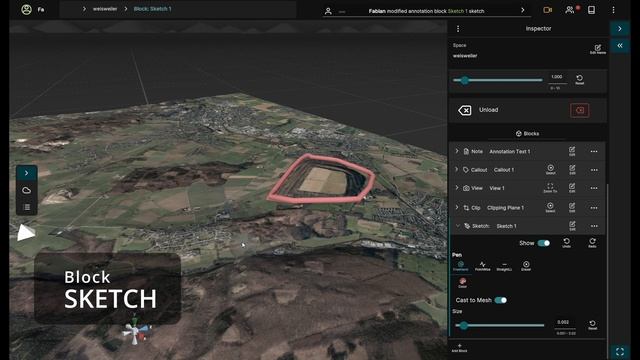This screenshot has width=640, height=360.
Task: Undo the last sketch stroke
Action: 567,243
